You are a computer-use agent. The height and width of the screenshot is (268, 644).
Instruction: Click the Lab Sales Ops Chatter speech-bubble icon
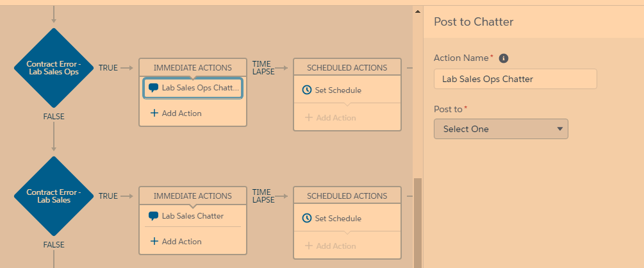click(x=153, y=88)
